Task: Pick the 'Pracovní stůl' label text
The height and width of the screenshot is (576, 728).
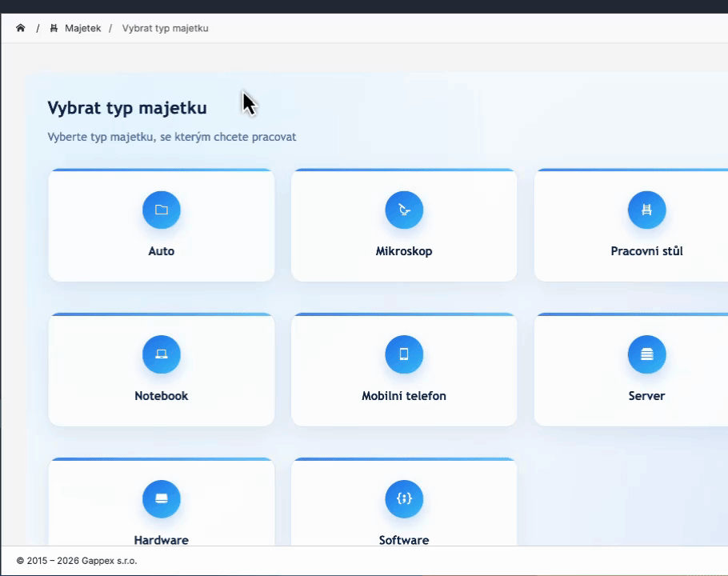Action: point(646,251)
